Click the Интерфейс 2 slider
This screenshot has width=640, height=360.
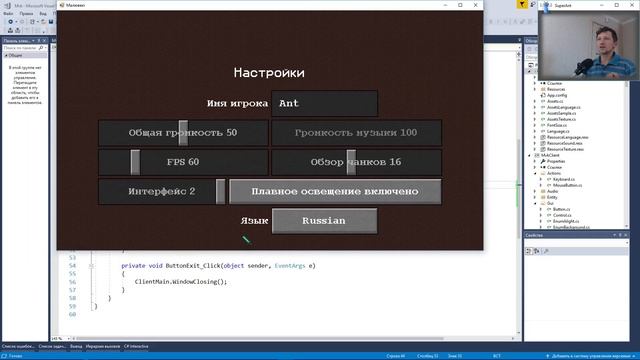coord(162,191)
